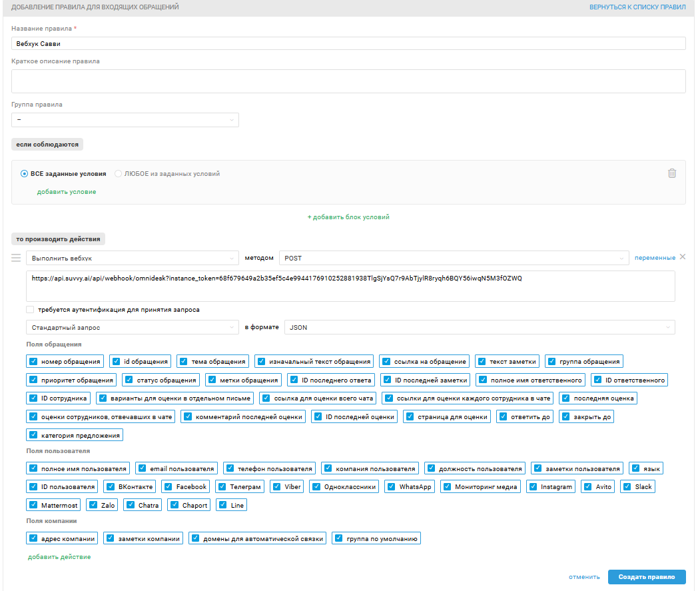Delete the condition block with trash icon

671,173
